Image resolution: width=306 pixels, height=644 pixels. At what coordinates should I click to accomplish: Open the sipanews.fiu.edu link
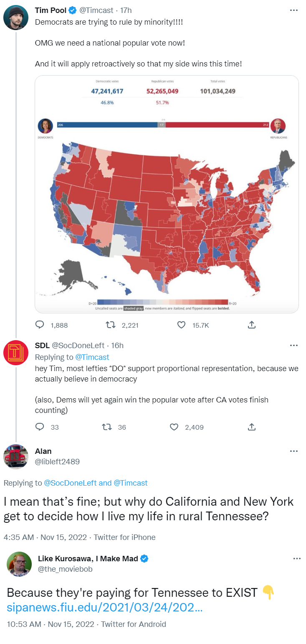tap(105, 607)
